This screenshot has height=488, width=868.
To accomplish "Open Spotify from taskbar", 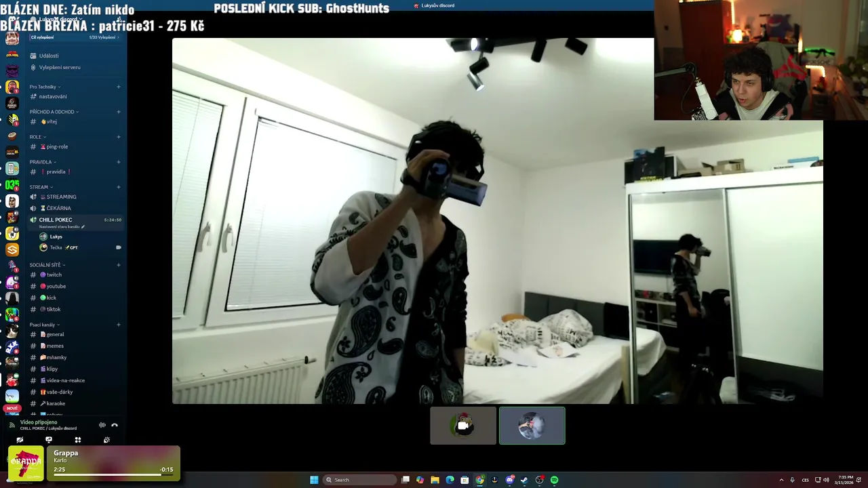I will pyautogui.click(x=554, y=480).
